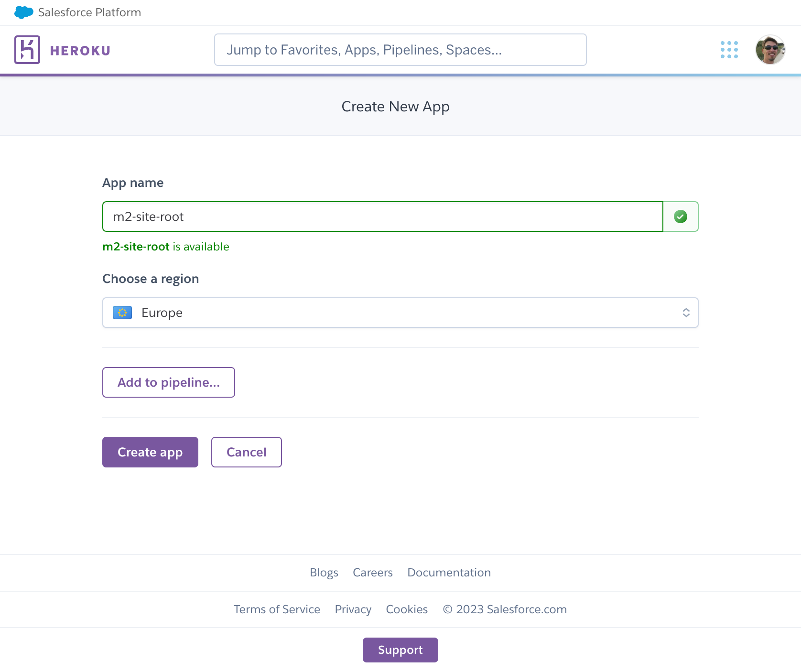Click the Salesforce Platform menu label
Image resolution: width=801 pixels, height=672 pixels.
tap(90, 12)
